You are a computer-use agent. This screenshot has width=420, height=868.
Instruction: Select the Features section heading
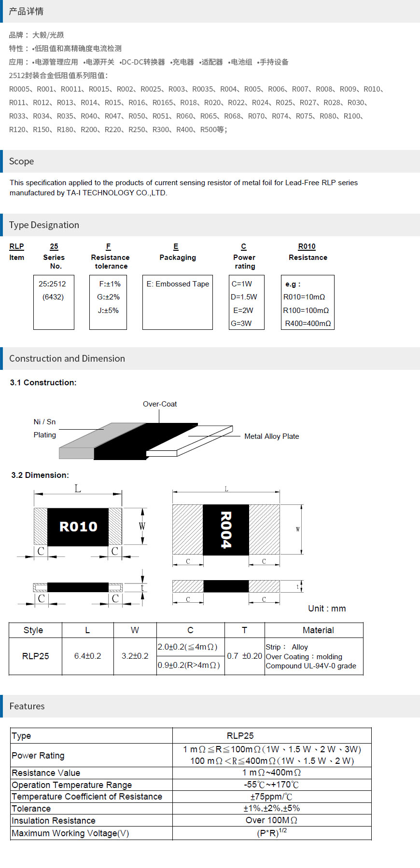27,706
